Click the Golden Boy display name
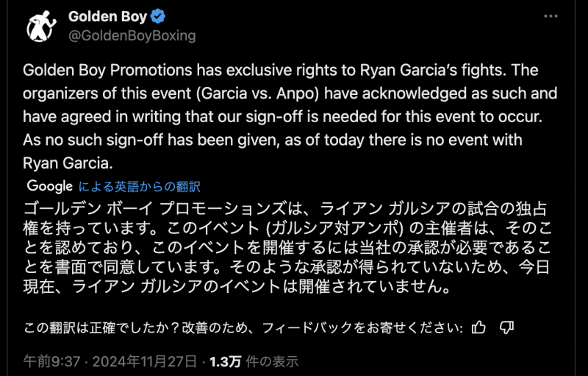Screen dimensions: 588x376 coord(108,16)
